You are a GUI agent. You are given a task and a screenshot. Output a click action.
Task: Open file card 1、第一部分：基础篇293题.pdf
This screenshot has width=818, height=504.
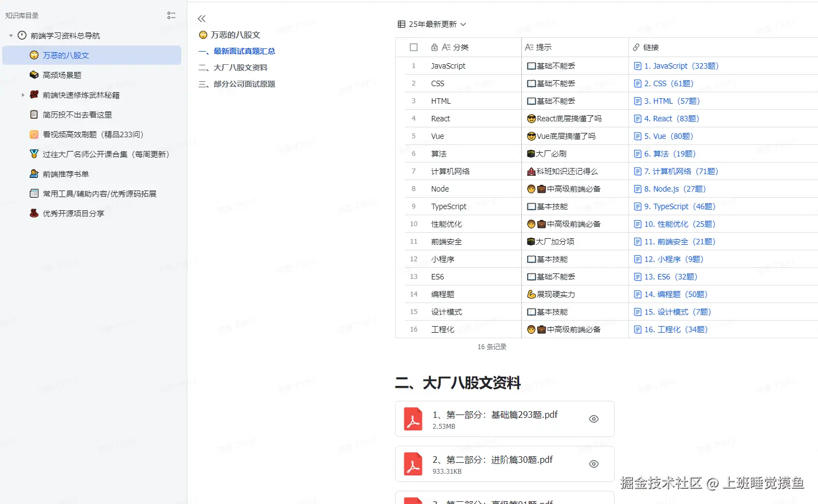pyautogui.click(x=504, y=419)
